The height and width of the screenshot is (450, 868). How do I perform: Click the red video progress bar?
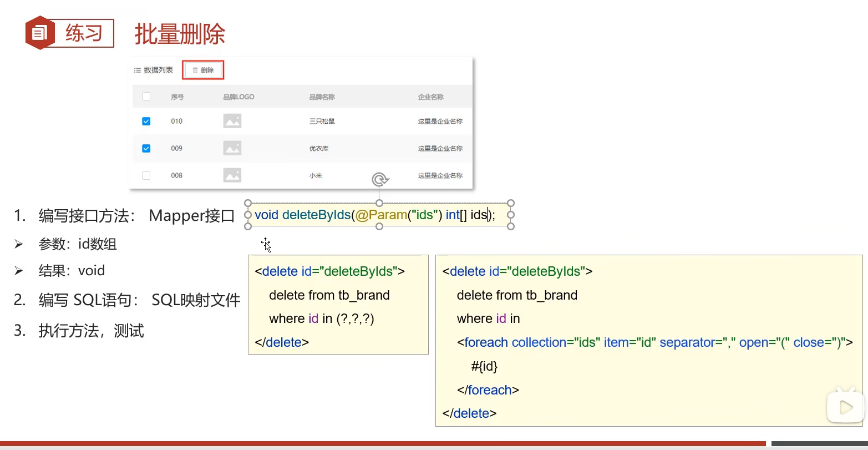(383, 444)
